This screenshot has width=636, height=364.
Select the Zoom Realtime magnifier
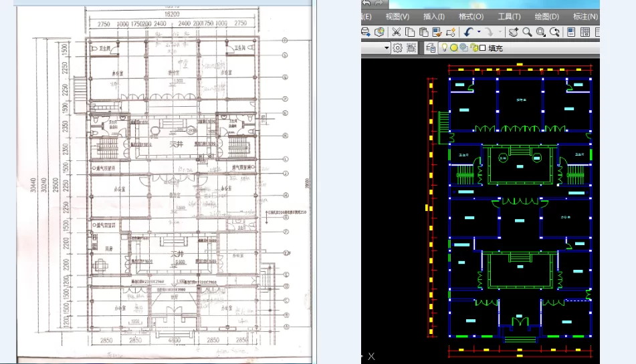tap(527, 32)
